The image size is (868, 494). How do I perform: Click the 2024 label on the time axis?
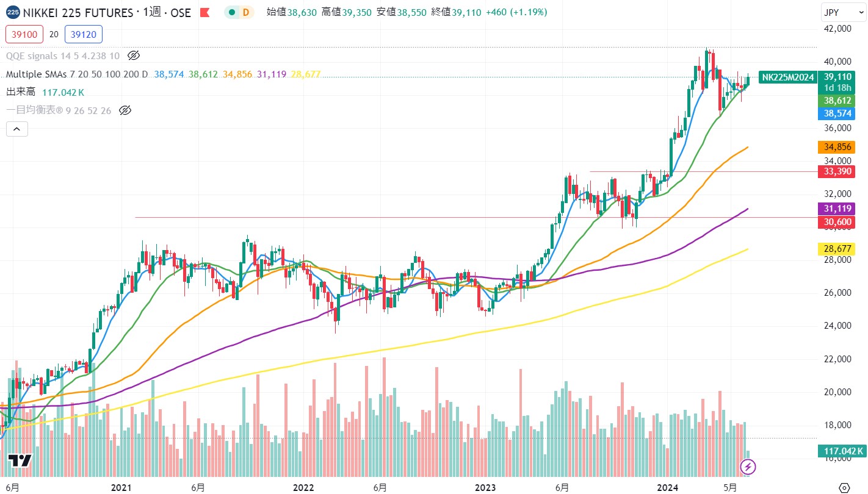point(667,487)
